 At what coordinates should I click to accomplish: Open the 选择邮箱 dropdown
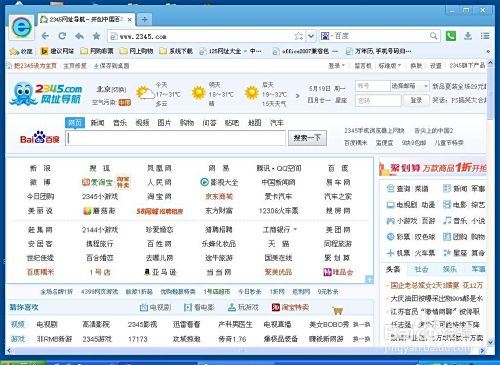[x=410, y=86]
